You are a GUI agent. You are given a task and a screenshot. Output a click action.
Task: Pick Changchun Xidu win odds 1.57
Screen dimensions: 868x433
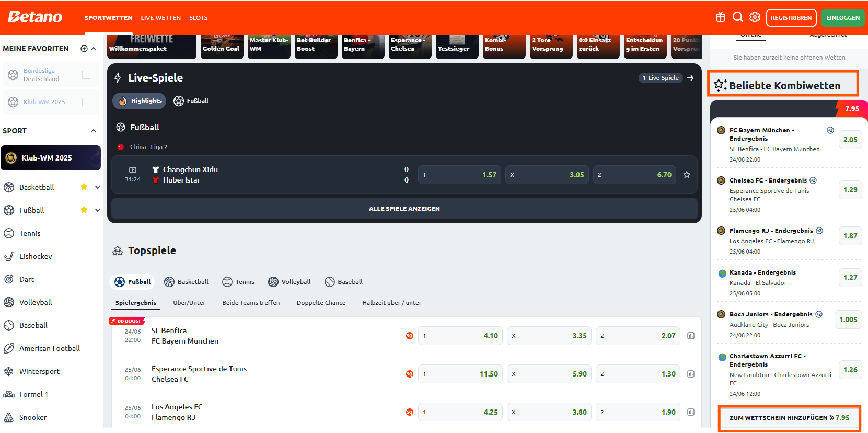point(460,175)
